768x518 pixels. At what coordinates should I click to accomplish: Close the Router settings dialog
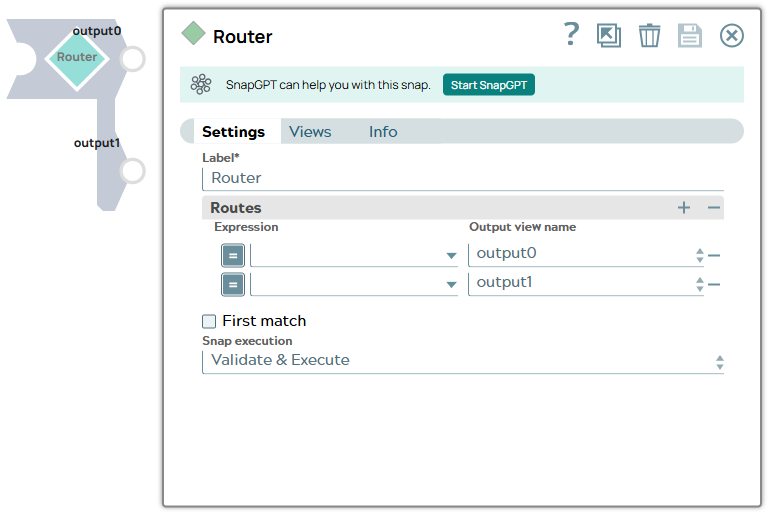(732, 36)
